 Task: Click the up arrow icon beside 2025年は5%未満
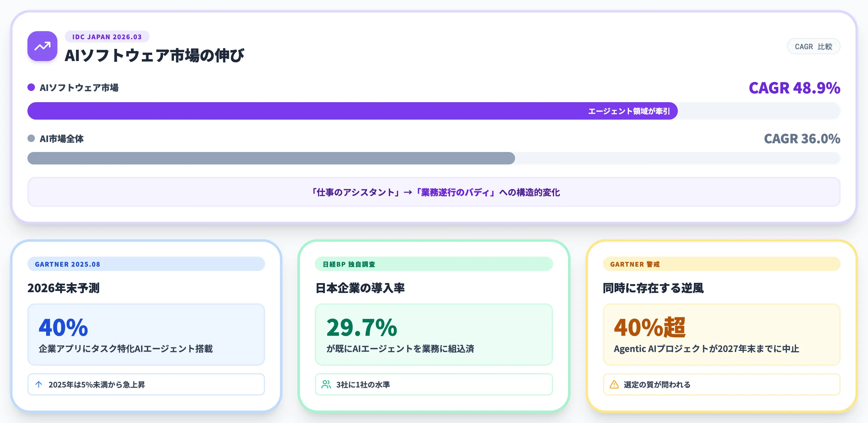point(39,384)
